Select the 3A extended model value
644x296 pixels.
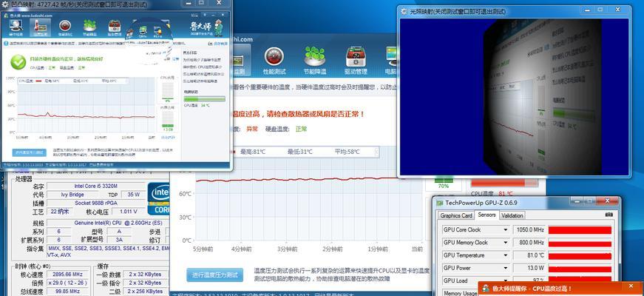120,240
